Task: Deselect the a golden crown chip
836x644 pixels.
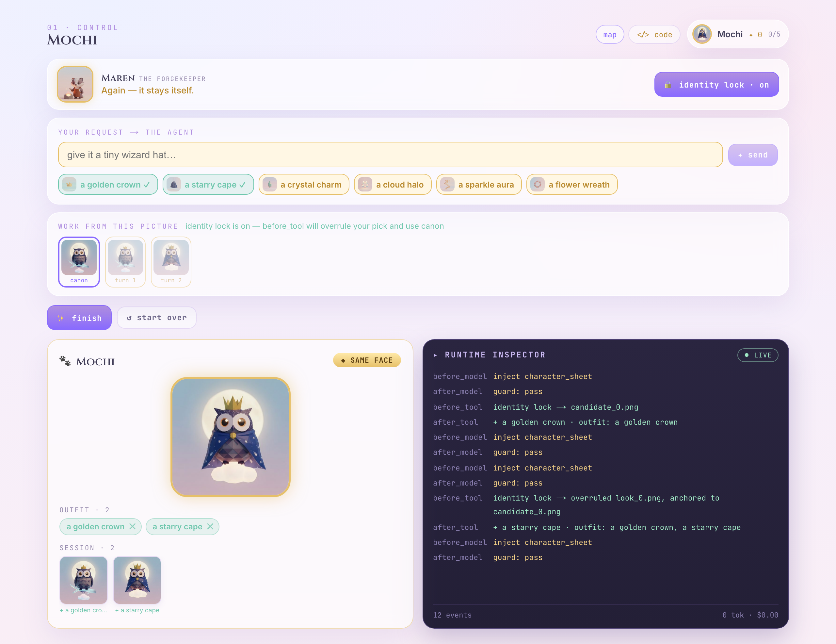Action: [108, 185]
